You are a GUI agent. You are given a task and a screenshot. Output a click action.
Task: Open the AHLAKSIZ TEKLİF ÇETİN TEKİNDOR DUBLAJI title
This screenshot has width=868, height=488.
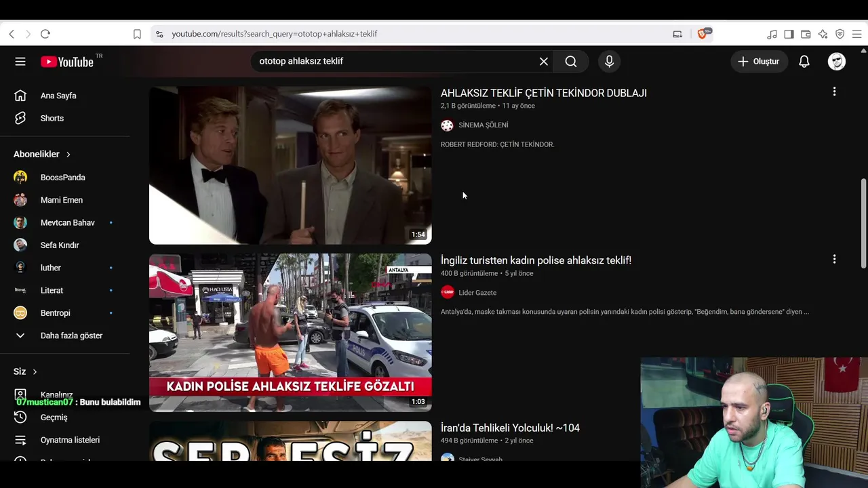point(544,94)
